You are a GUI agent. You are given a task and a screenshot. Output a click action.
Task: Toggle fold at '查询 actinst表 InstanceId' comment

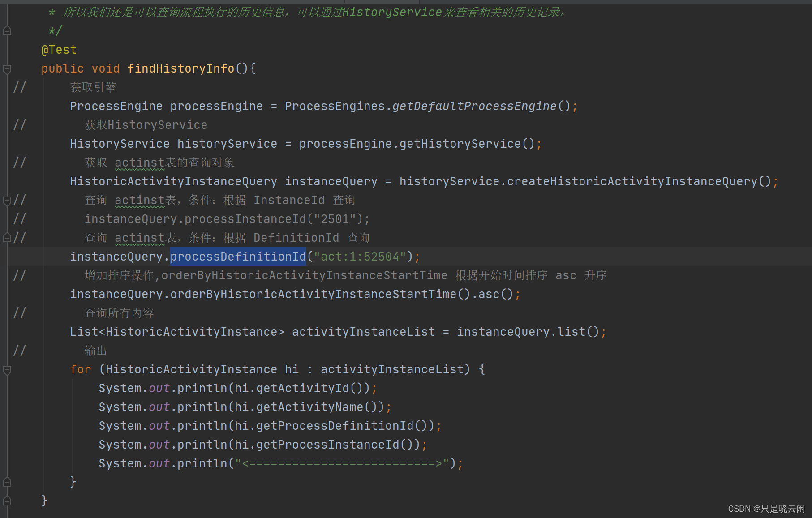pos(7,201)
